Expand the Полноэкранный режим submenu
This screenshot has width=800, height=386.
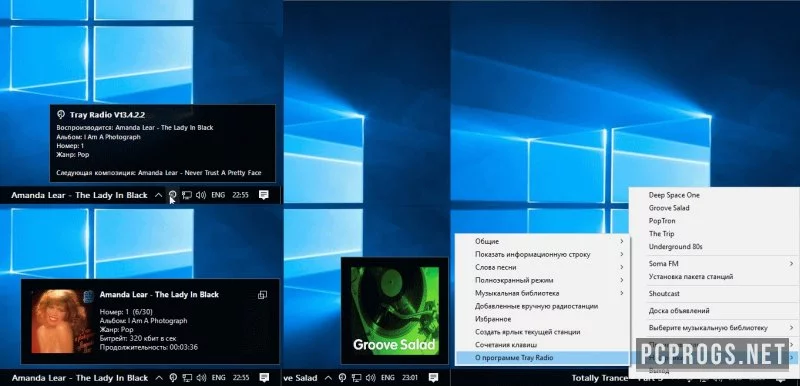point(542,280)
